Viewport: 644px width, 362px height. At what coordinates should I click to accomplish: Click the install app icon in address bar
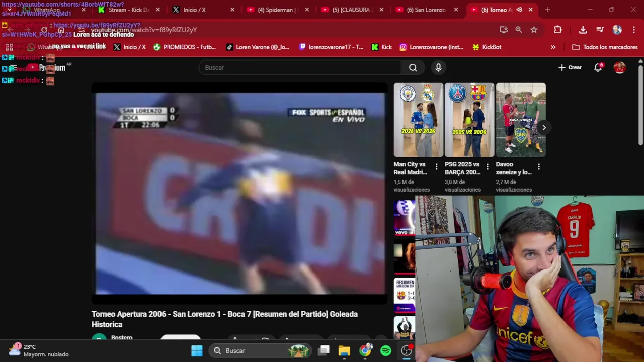point(504,30)
